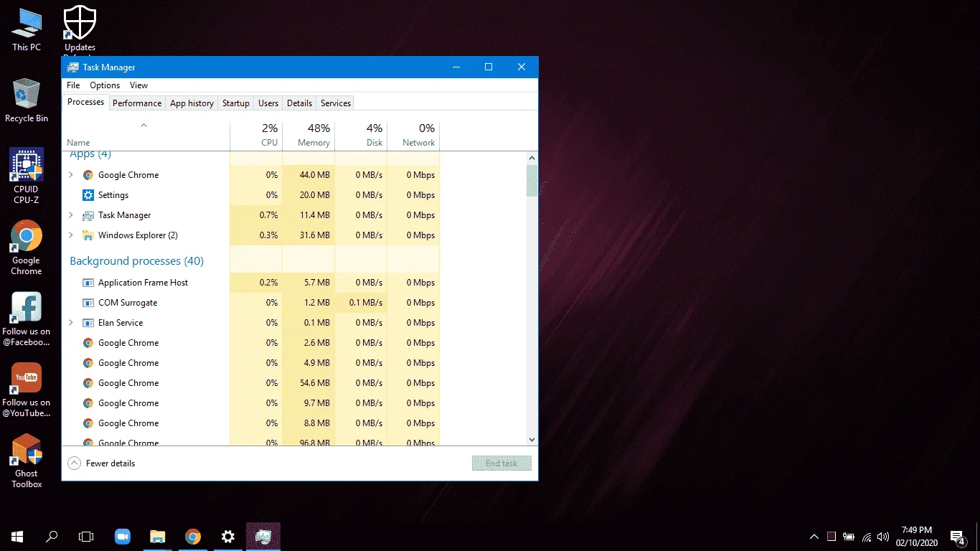Switch to the Details tab

coord(299,103)
